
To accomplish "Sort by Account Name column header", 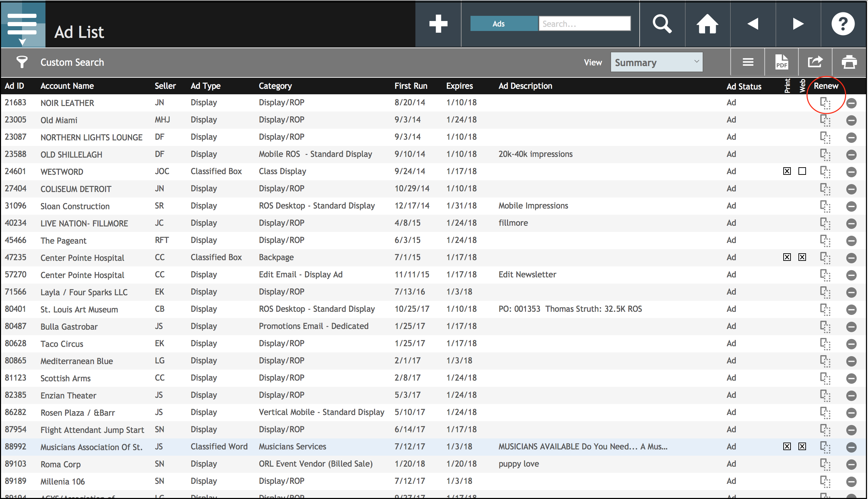I will click(67, 86).
